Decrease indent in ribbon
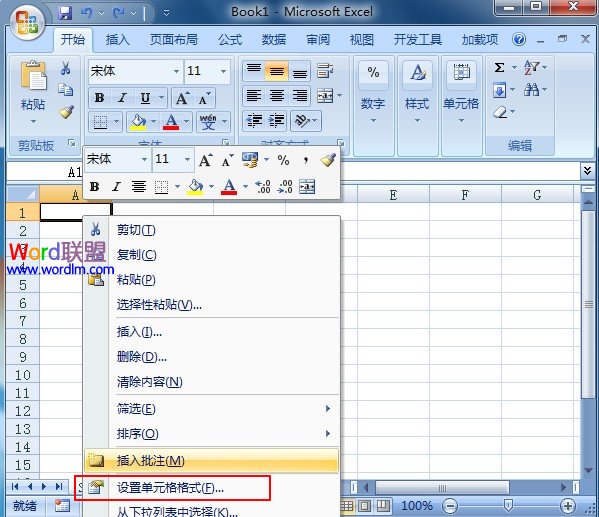This screenshot has width=599, height=517. coord(254,121)
